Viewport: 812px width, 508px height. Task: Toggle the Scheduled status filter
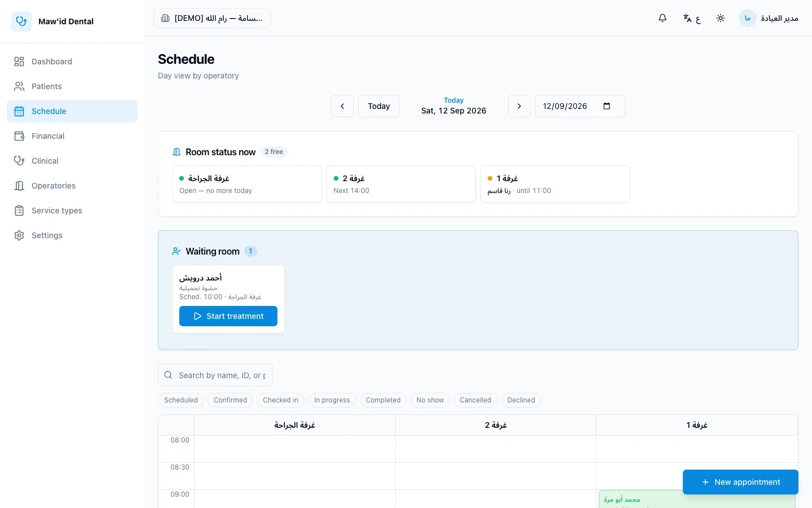(x=181, y=400)
